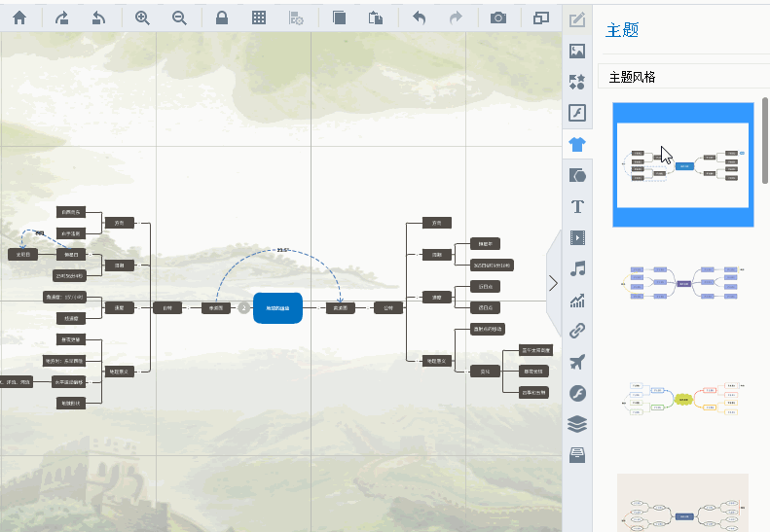Click the paste clipboard icon
The height and width of the screenshot is (532, 770).
(x=376, y=18)
